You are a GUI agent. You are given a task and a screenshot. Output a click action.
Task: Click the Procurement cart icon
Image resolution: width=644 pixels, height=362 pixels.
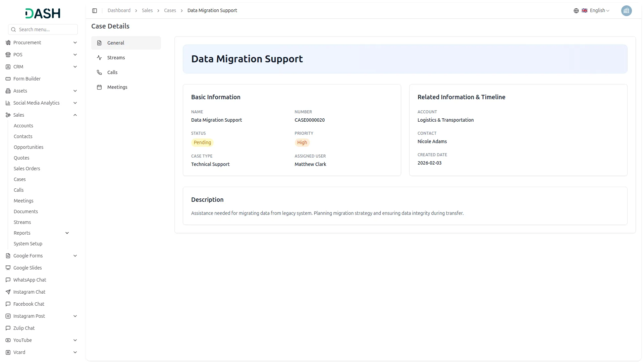(x=8, y=43)
